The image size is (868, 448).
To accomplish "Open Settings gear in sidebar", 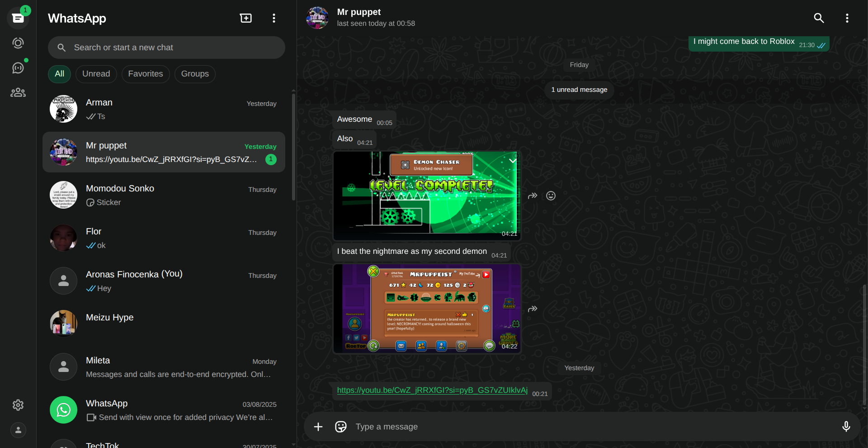I will point(18,405).
